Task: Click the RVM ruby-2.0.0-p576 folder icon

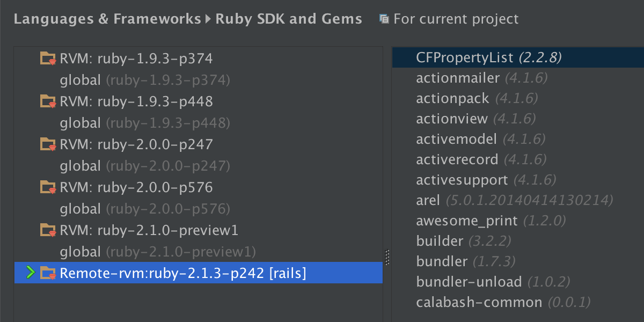Action: click(x=48, y=187)
